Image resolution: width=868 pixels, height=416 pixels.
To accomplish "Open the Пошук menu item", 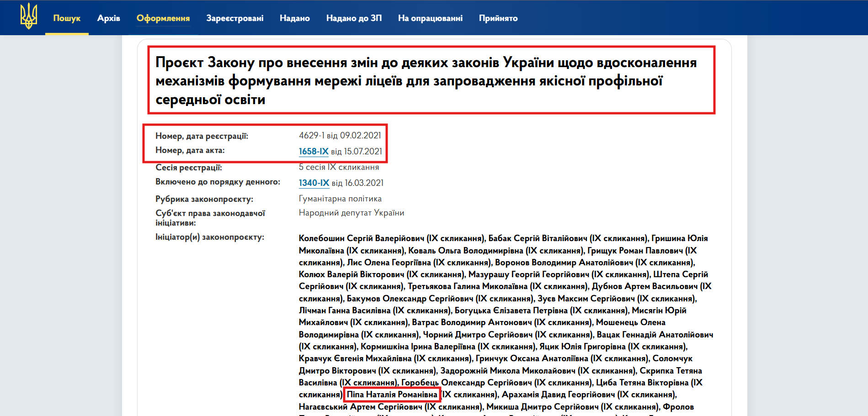I will pos(67,18).
